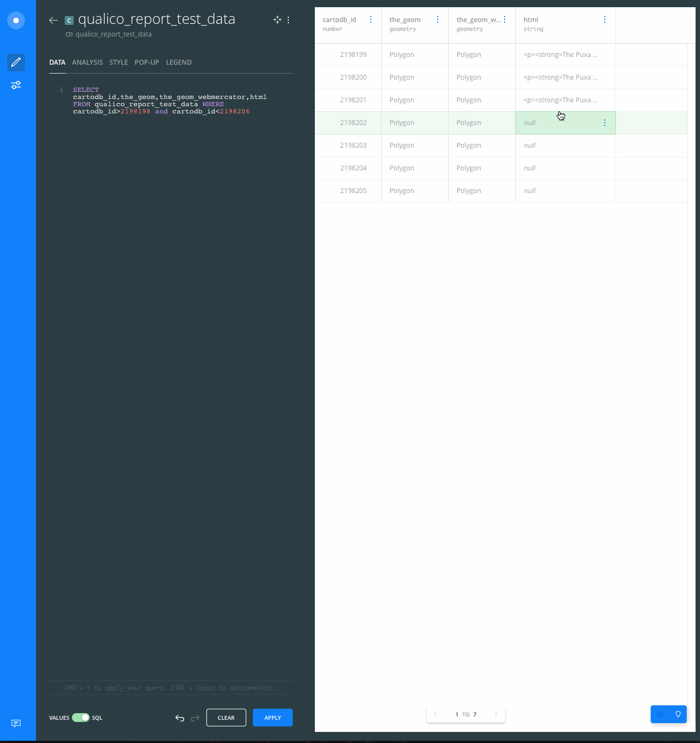
Task: Click into the SQL query editor text
Action: (170, 101)
